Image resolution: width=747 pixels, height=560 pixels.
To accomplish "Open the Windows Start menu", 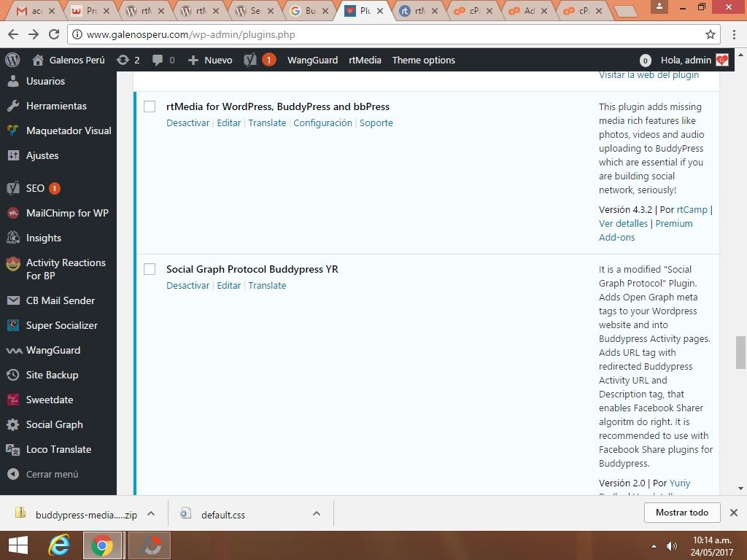I will (18, 545).
